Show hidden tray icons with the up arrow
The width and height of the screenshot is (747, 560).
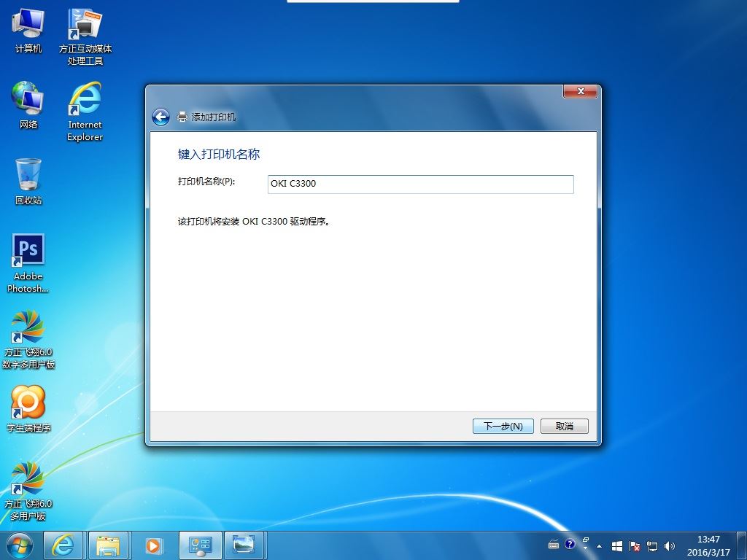tap(600, 546)
